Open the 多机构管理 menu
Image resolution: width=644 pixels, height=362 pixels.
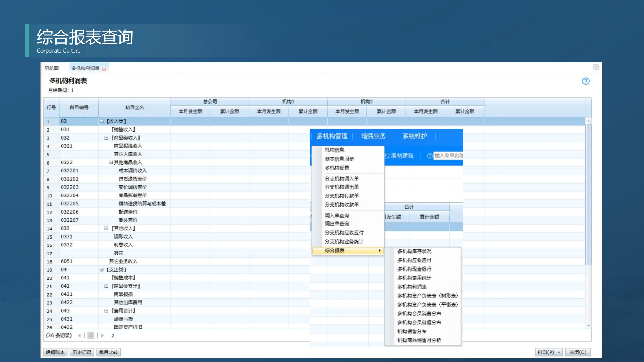click(332, 136)
